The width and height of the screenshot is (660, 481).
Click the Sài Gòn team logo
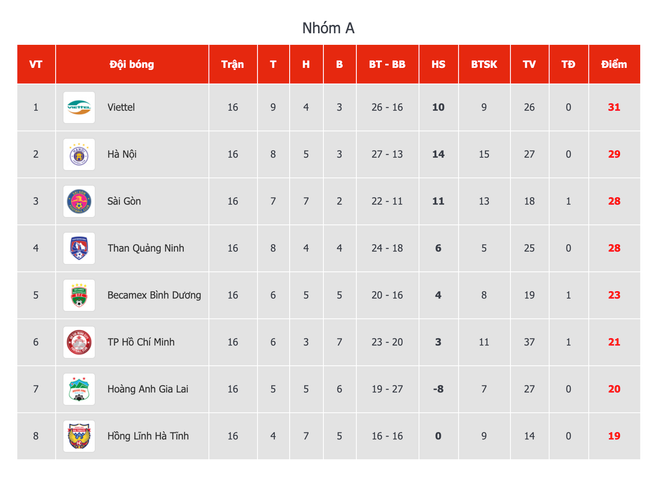[79, 201]
